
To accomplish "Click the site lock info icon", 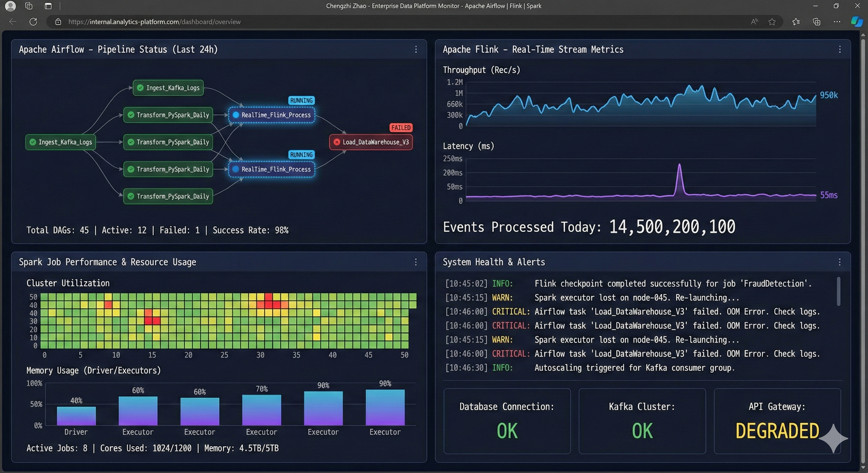I will [x=58, y=22].
